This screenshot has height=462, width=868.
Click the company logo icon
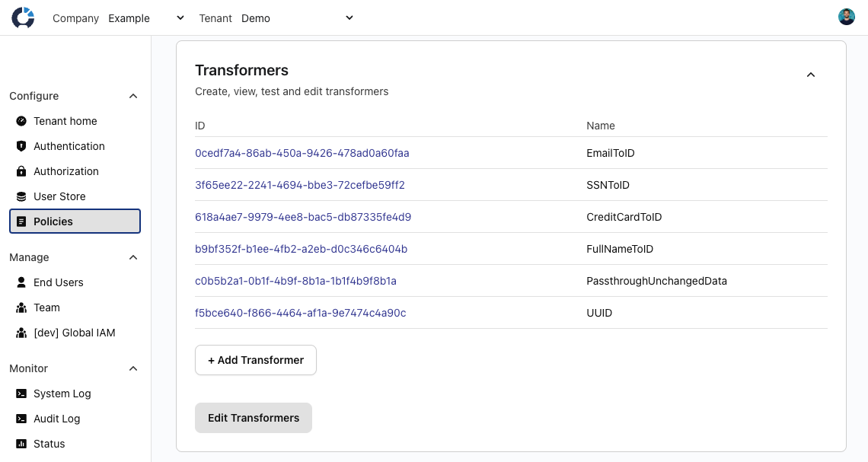23,18
